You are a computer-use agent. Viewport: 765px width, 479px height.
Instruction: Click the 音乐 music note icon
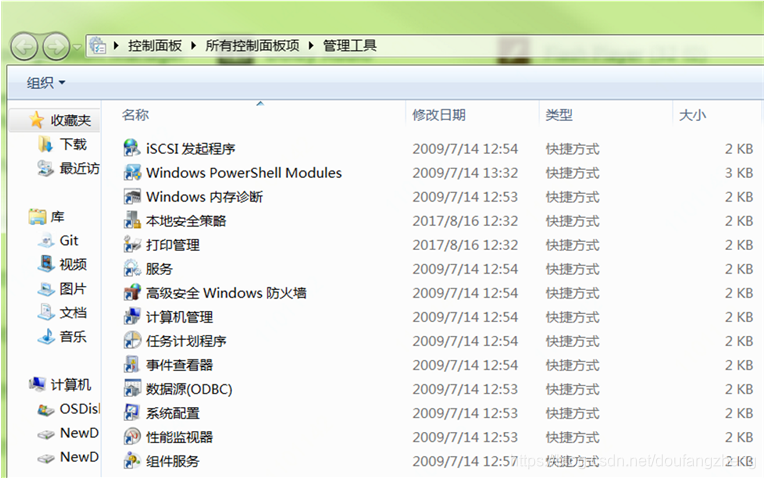click(x=46, y=336)
